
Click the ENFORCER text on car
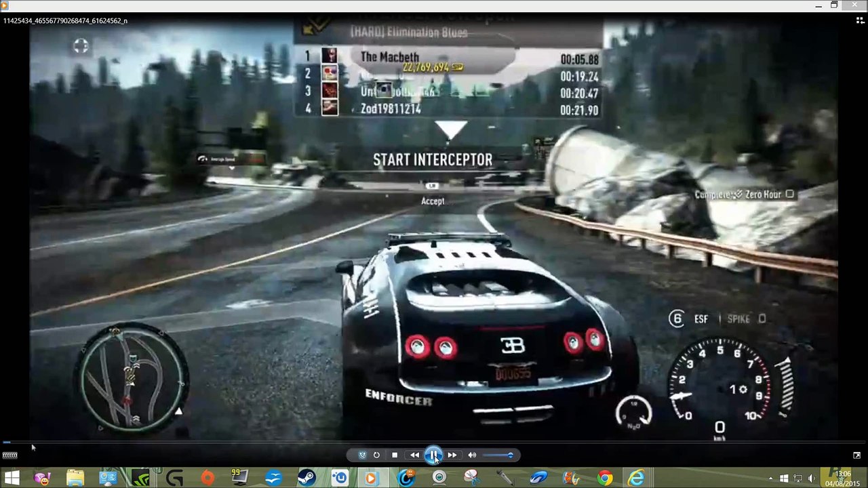coord(399,398)
